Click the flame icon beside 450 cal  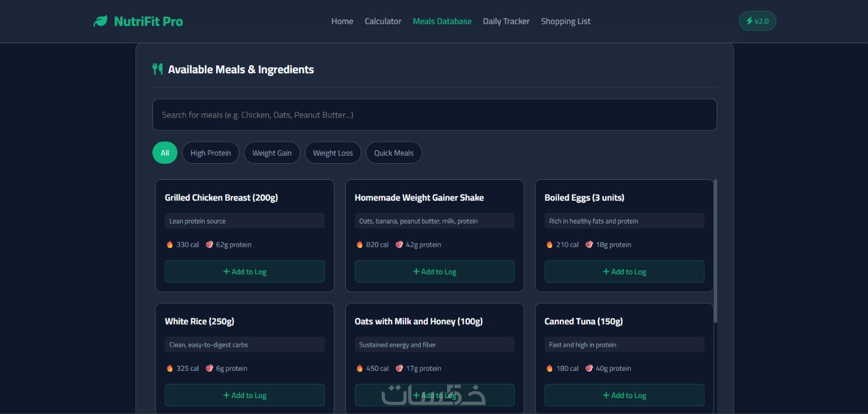click(359, 369)
